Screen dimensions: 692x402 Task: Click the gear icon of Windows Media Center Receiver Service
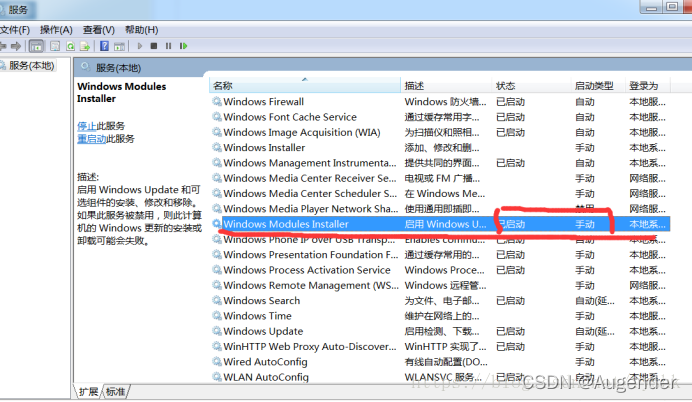click(x=217, y=178)
